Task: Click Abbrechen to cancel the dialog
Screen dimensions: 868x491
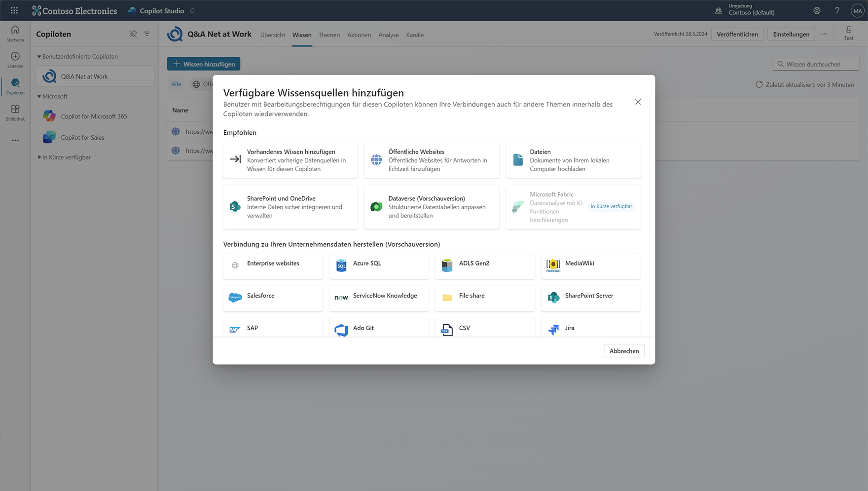Action: (x=624, y=351)
